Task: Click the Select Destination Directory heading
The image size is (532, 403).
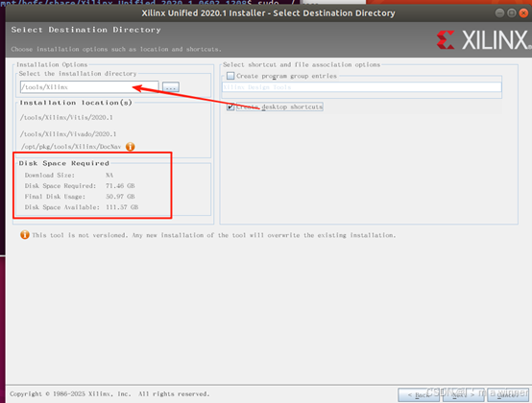Action: [85, 30]
